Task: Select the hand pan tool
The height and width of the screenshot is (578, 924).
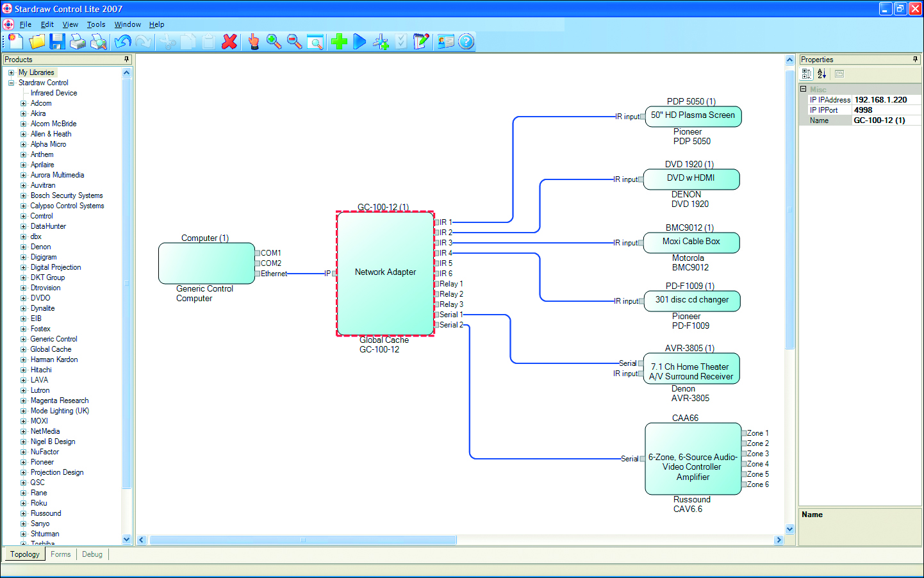Action: [x=254, y=42]
